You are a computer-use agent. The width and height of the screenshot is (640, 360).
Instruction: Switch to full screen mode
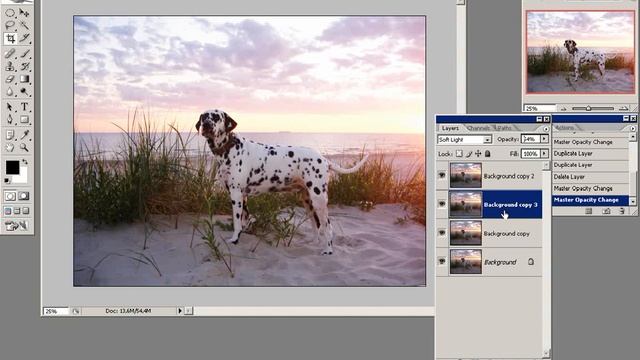click(x=26, y=211)
